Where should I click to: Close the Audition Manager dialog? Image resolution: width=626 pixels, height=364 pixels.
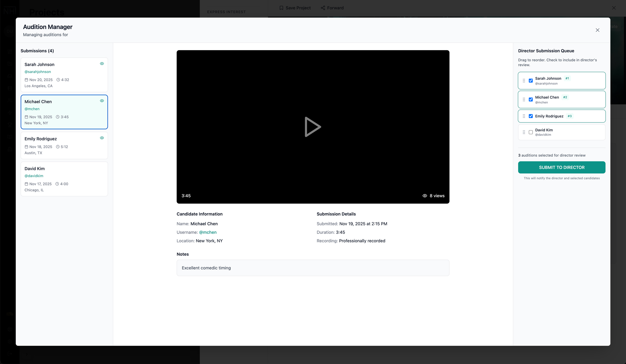(597, 30)
